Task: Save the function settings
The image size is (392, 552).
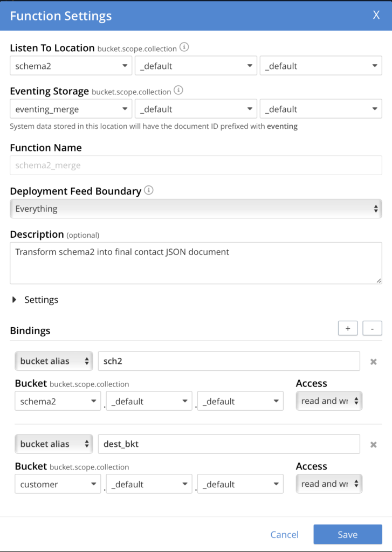Action: pos(347,535)
